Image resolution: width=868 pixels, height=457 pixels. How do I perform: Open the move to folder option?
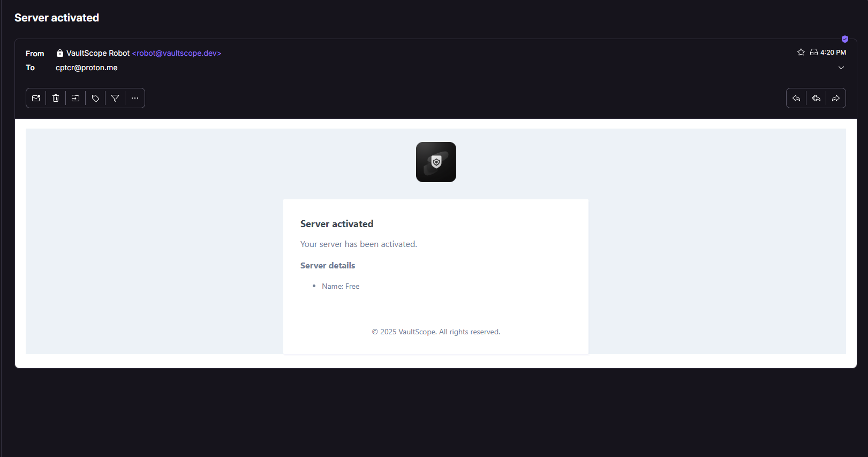pyautogui.click(x=76, y=98)
